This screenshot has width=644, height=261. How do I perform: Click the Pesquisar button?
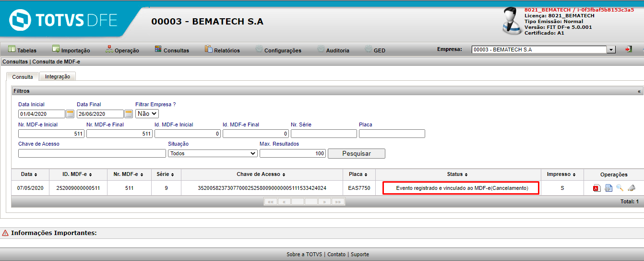[x=356, y=153]
